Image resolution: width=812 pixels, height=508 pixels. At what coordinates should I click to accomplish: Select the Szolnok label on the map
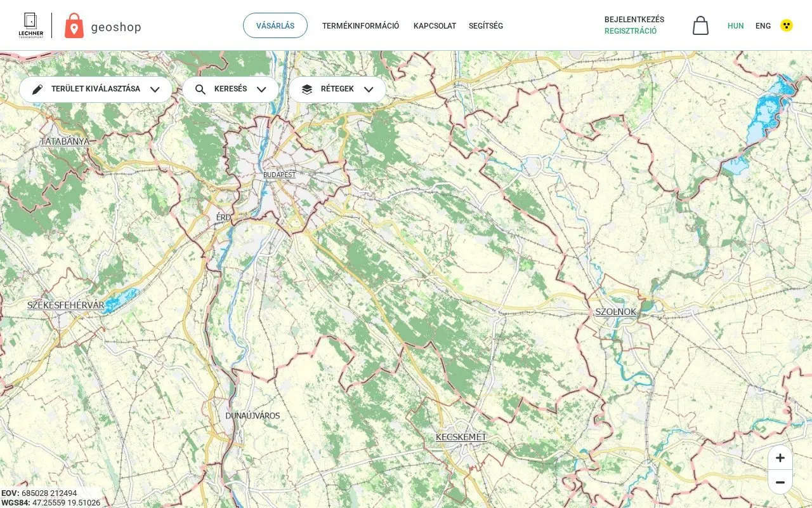(x=615, y=312)
